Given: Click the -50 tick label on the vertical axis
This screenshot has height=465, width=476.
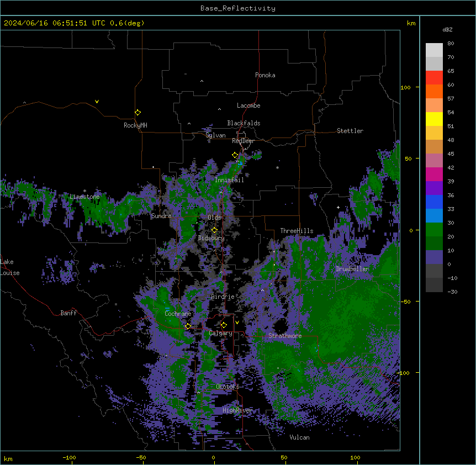Looking at the screenshot, I should pyautogui.click(x=405, y=302).
